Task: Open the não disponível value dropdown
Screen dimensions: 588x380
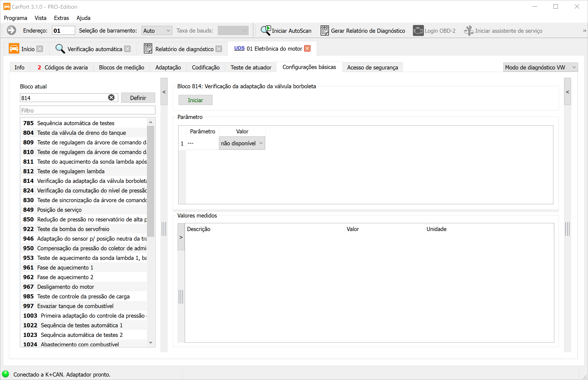Action: pyautogui.click(x=242, y=143)
